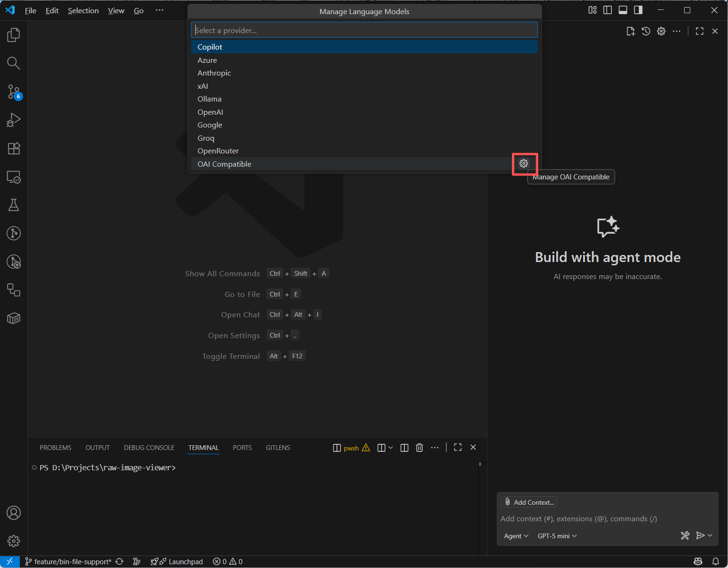Select OpenAI provider

pyautogui.click(x=364, y=112)
